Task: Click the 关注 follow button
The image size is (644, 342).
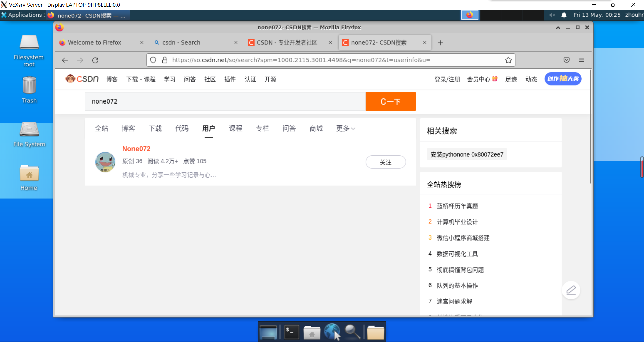Action: point(386,162)
